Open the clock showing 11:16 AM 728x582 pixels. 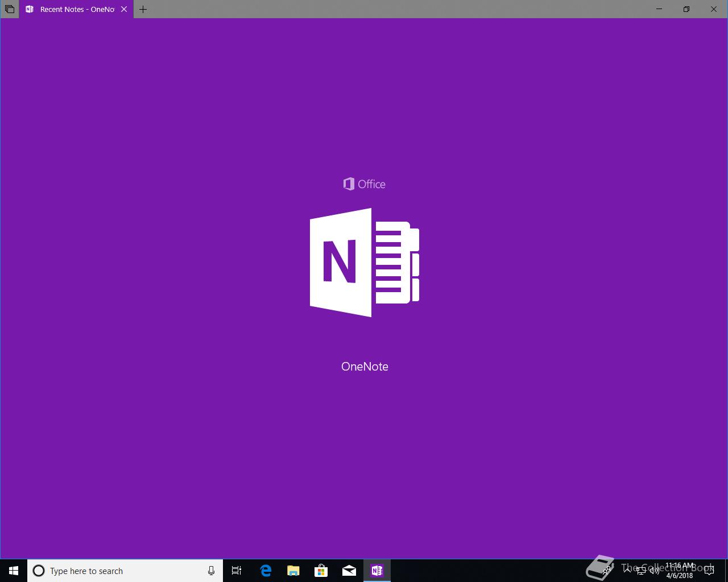(680, 571)
